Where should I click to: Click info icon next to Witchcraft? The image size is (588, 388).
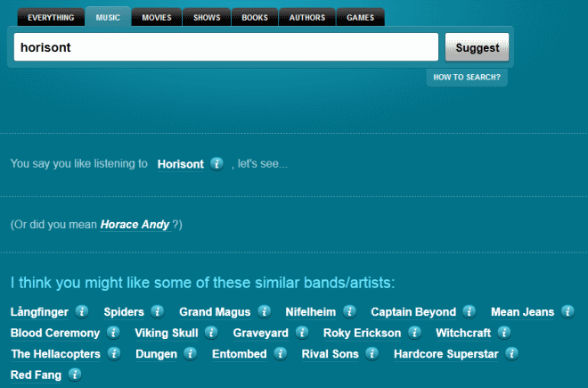(504, 333)
